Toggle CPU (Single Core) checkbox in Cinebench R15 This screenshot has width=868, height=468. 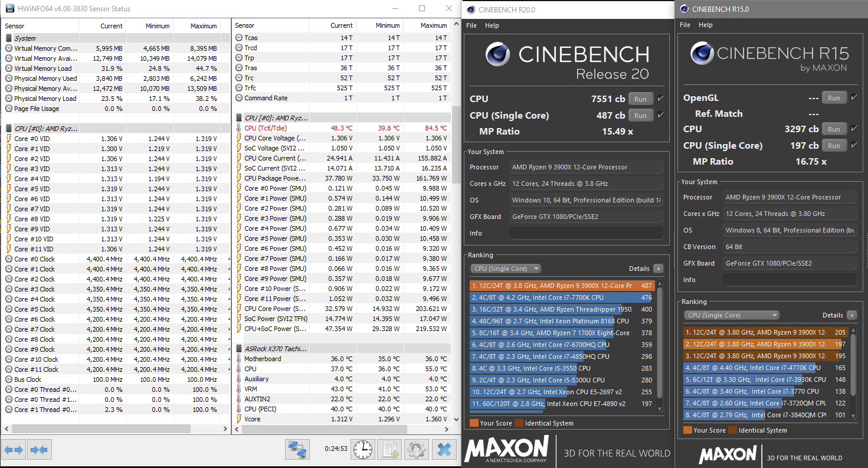click(x=854, y=145)
